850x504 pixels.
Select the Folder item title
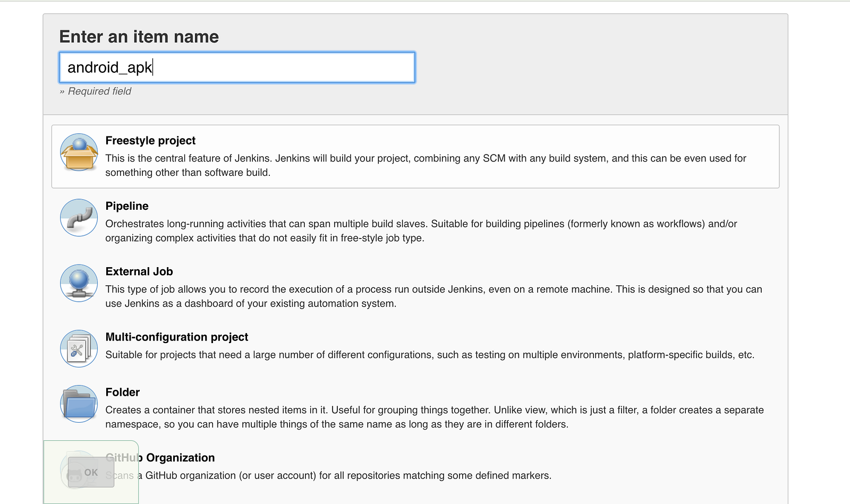(x=123, y=392)
